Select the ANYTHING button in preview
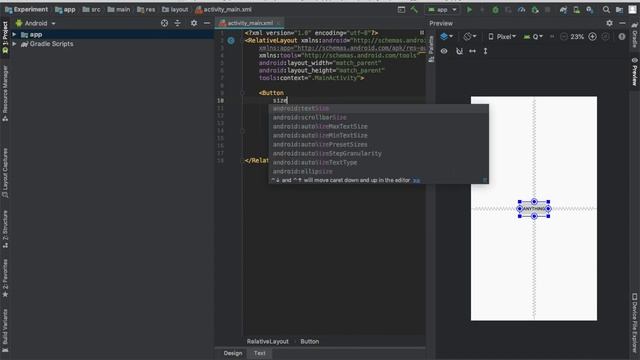This screenshot has width=640, height=360. [x=534, y=209]
